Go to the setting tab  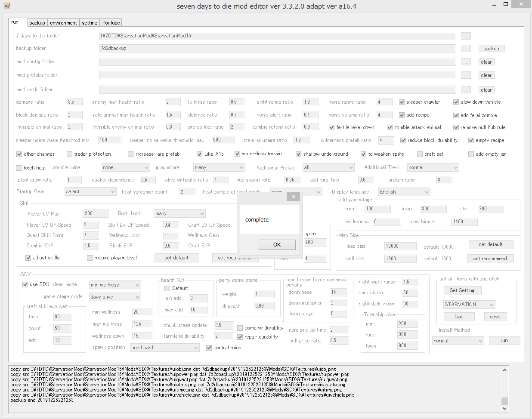tap(90, 23)
